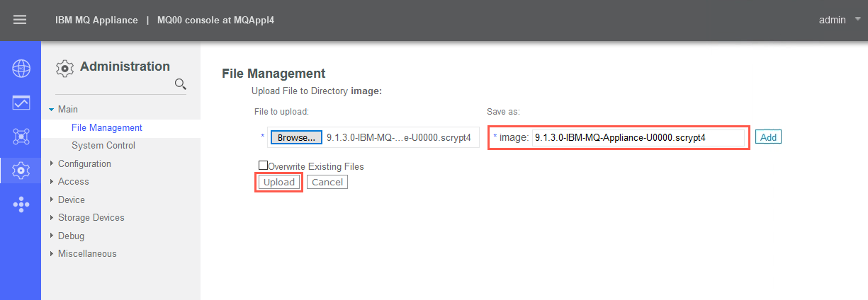Open the status chart sidebar icon
868x300 pixels.
click(21, 103)
